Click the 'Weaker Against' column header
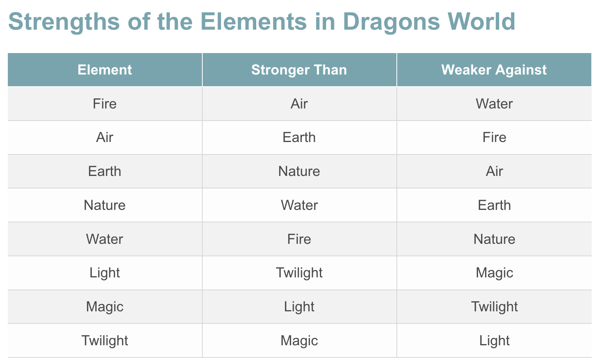Viewport: 596px width, 364px height. click(494, 70)
